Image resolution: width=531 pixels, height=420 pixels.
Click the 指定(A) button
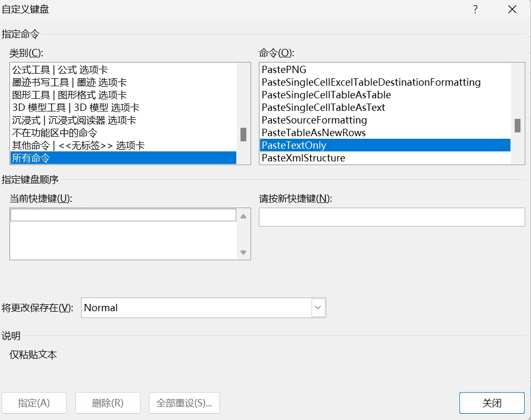click(x=34, y=403)
